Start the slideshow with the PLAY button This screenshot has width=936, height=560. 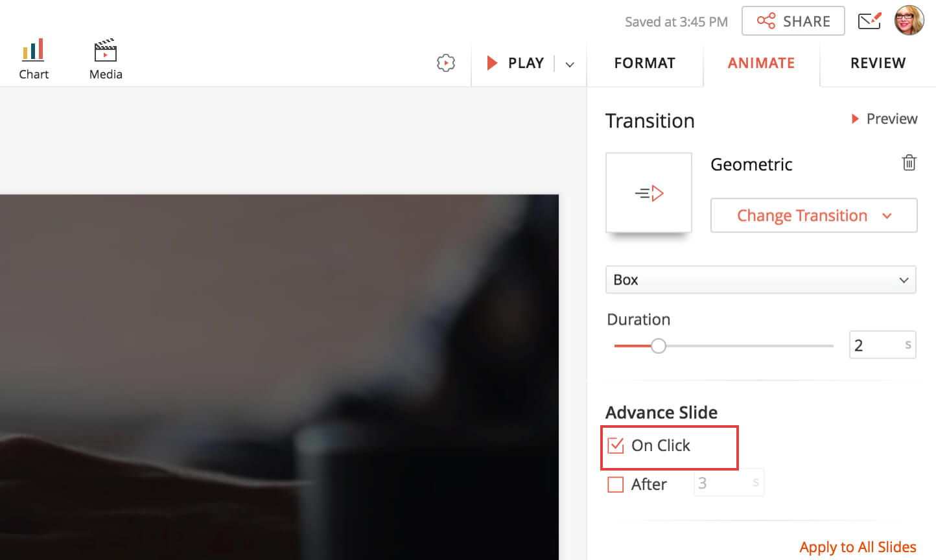click(515, 63)
